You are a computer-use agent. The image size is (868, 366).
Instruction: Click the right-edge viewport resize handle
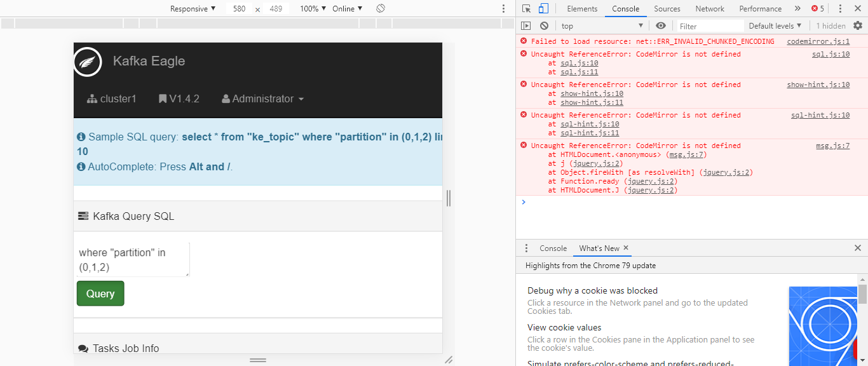click(x=449, y=198)
